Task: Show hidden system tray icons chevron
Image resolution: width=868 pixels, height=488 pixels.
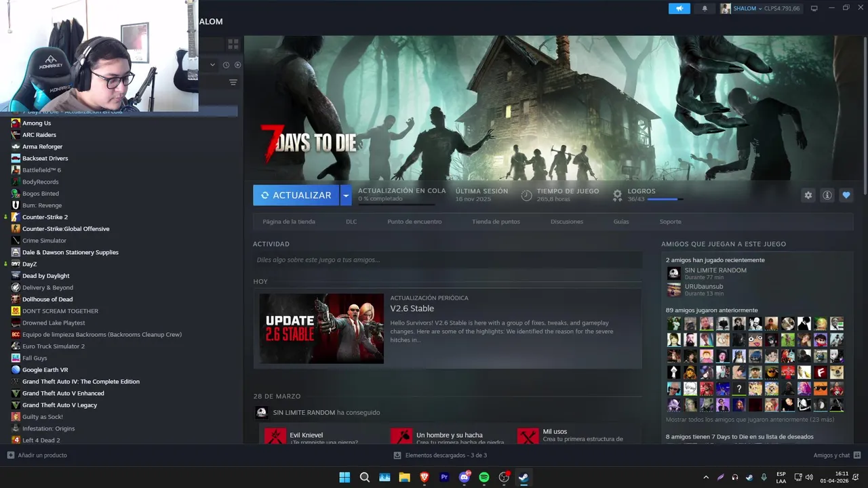Action: (x=706, y=477)
